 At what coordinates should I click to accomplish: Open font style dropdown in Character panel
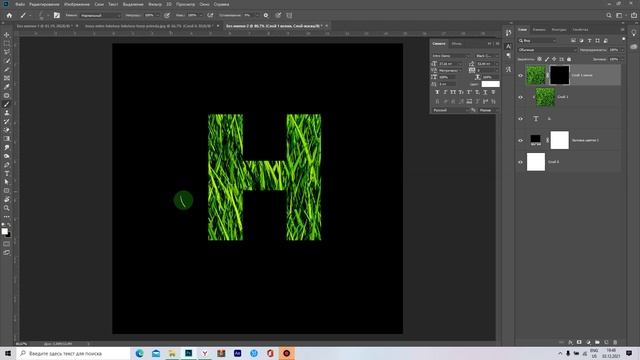click(x=487, y=56)
